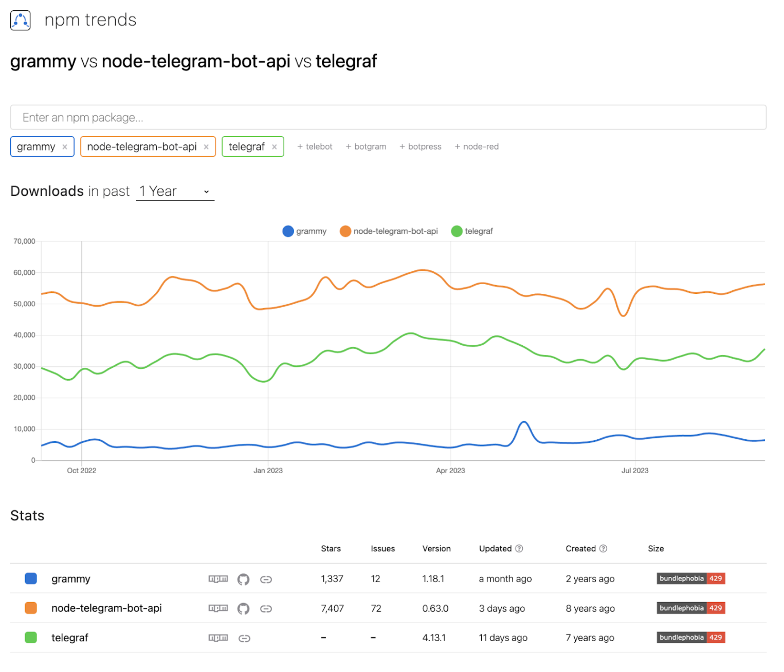
Task: Open node-telegram-bot-api's GitHub icon
Action: pos(243,609)
